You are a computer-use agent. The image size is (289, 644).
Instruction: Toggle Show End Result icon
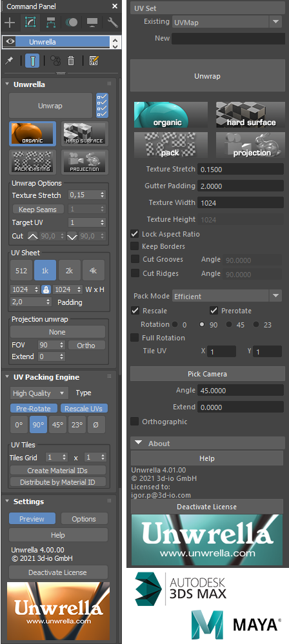[x=32, y=61]
